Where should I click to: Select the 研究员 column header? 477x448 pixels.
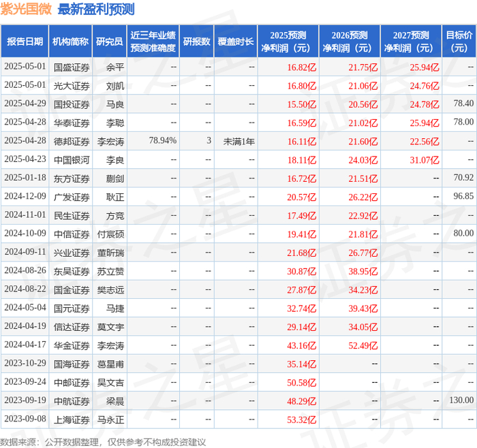[x=109, y=42]
